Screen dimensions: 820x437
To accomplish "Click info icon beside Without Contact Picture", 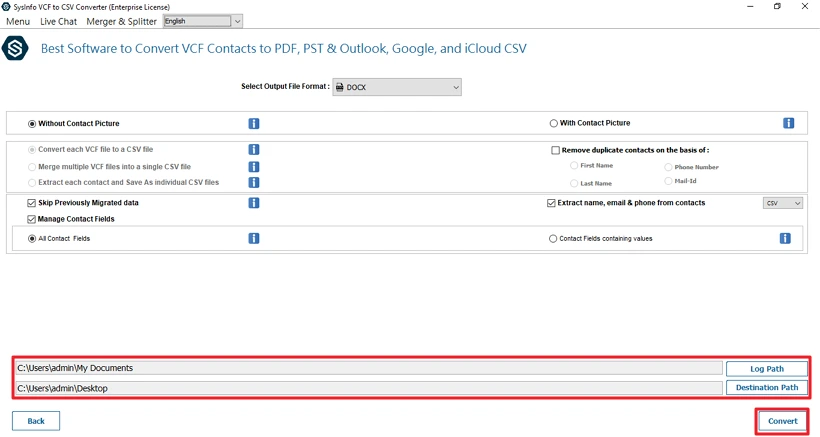I will 254,124.
